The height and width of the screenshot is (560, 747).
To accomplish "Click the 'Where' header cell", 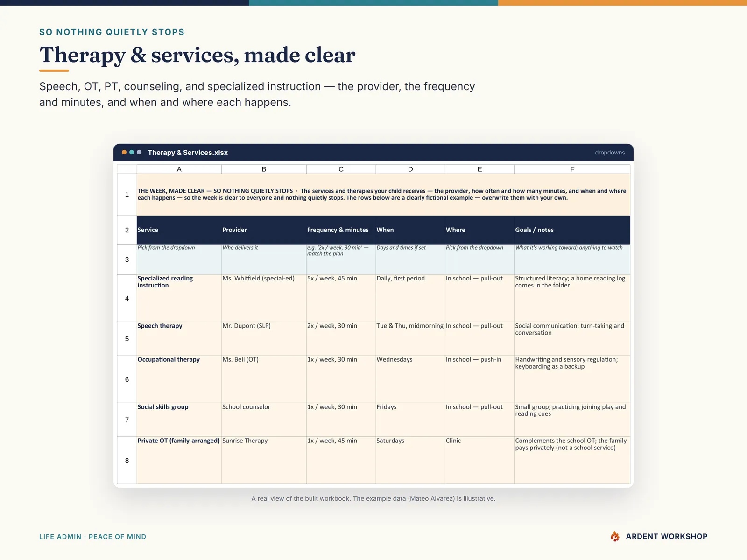I will (479, 230).
